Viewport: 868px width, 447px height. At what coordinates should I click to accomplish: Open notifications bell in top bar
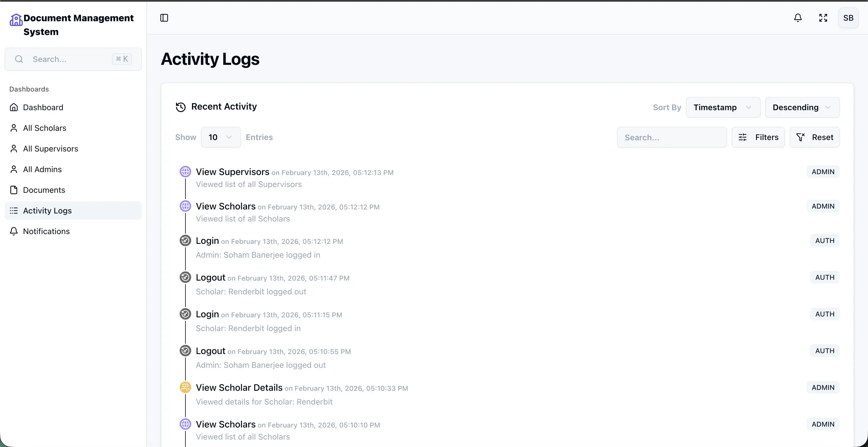point(798,18)
